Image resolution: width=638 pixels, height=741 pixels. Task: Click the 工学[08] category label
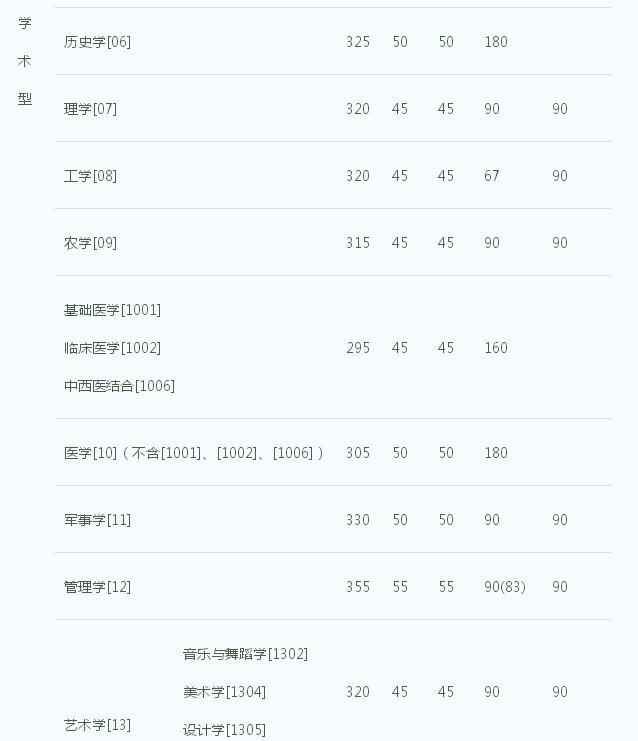(x=90, y=176)
